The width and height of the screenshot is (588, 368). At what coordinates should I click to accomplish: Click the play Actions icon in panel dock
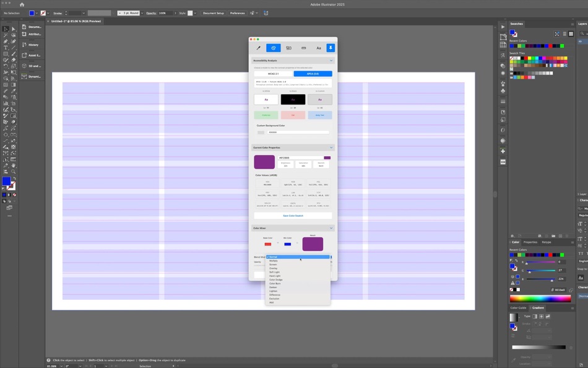coord(503,27)
